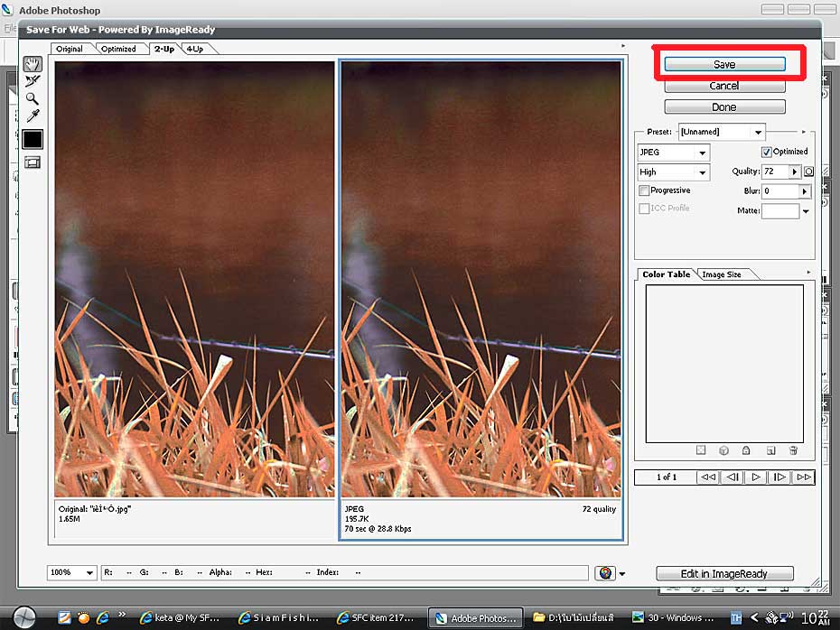Select the optimized JPEG preview pane
The height and width of the screenshot is (630, 840).
click(481, 280)
